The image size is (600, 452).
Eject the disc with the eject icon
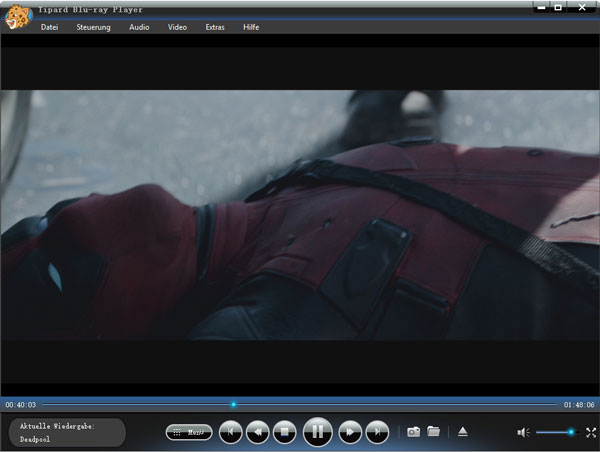pos(463,432)
